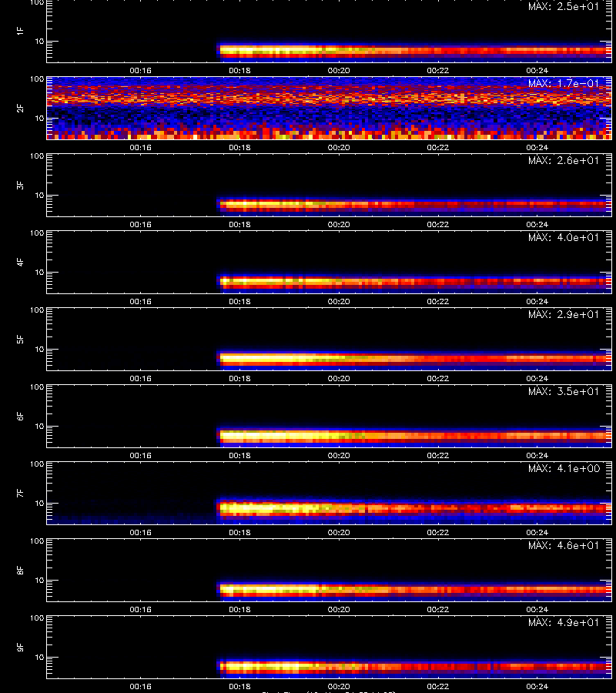Click the bright band in the 7F spectrogram
Screen dimensions: 616x693
click(x=416, y=508)
